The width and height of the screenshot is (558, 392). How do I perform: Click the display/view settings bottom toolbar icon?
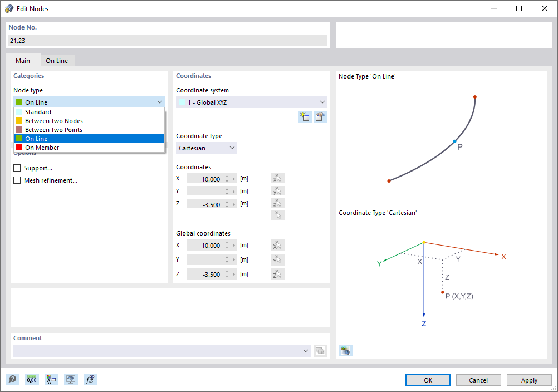point(71,380)
